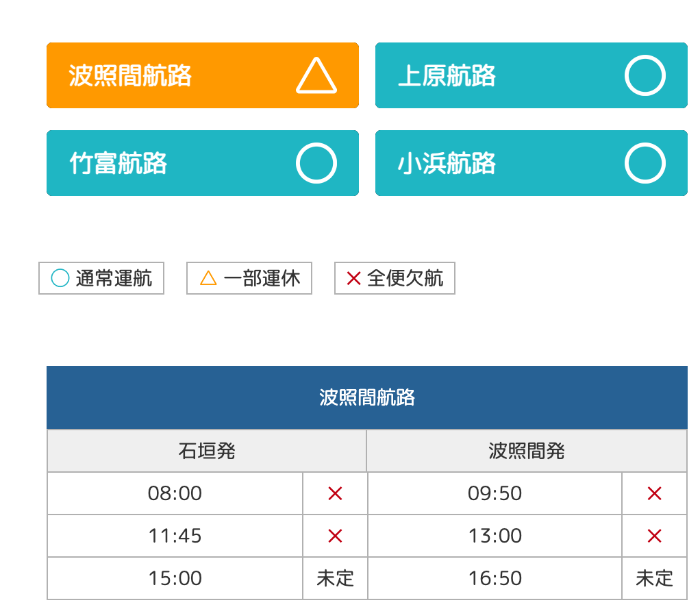700x607 pixels.
Task: Click the 波照間発 column header
Action: tap(527, 451)
